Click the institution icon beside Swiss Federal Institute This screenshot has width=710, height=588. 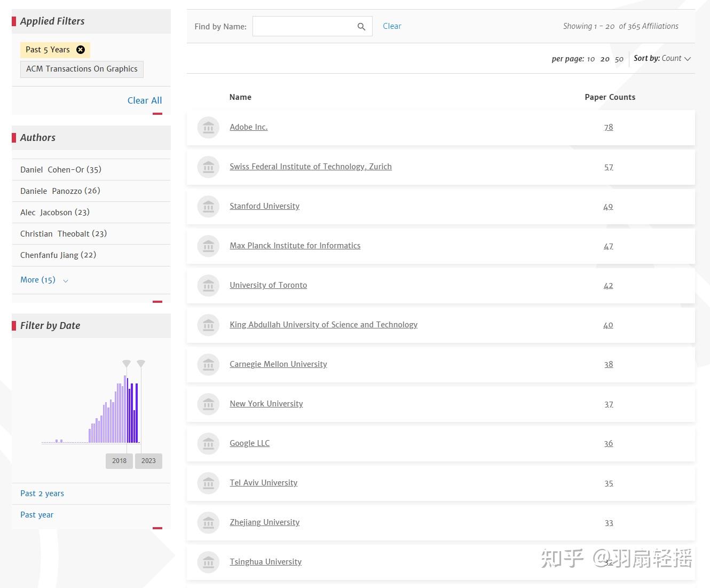click(208, 167)
